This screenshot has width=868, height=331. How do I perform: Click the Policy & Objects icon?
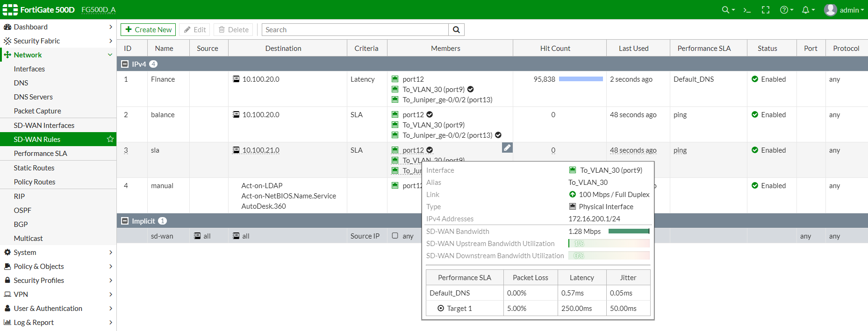pos(7,266)
